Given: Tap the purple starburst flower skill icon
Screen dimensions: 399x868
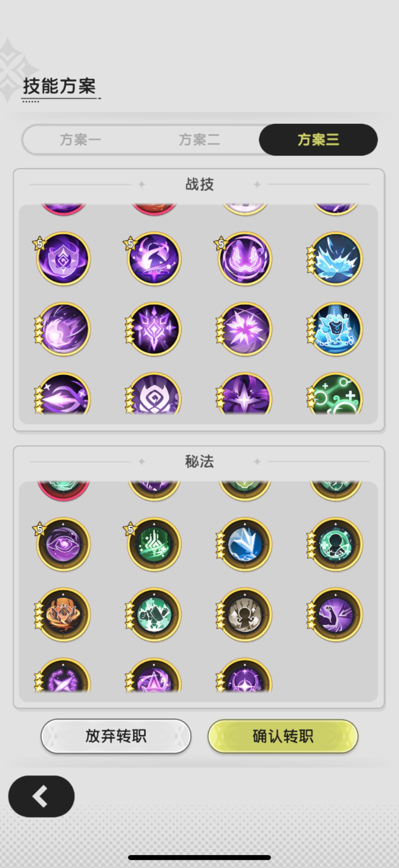Looking at the screenshot, I should point(245,329).
